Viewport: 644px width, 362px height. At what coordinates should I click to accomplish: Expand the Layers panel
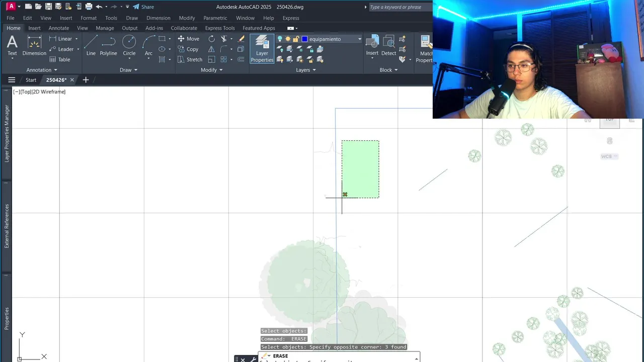306,70
